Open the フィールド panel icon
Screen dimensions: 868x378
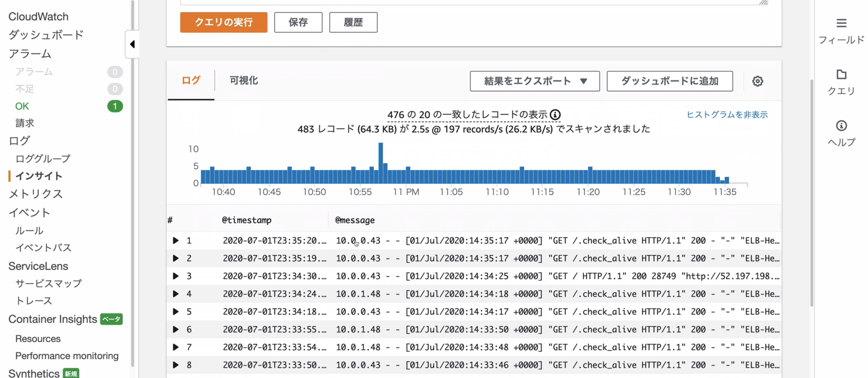coord(841,23)
